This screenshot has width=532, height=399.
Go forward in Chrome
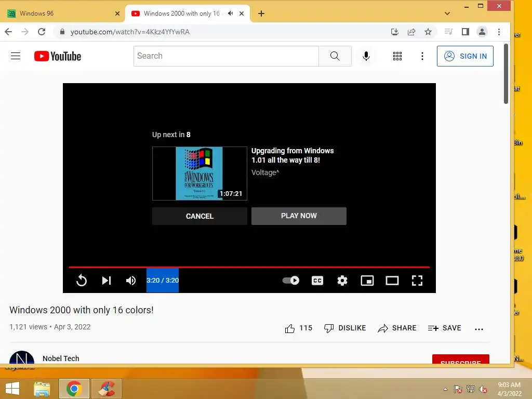pyautogui.click(x=25, y=32)
